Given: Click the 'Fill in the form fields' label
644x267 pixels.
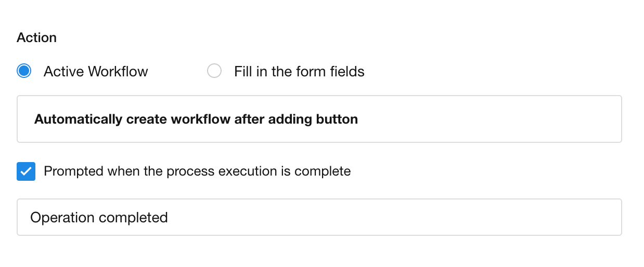Looking at the screenshot, I should (x=299, y=71).
